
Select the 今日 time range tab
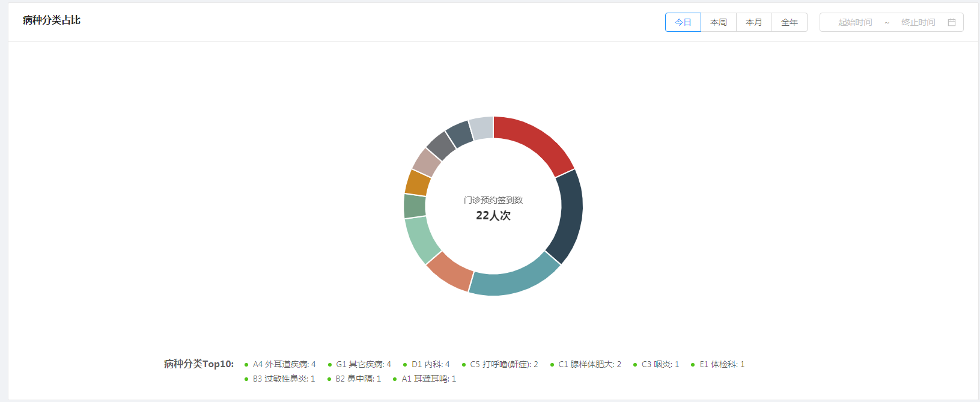(683, 22)
